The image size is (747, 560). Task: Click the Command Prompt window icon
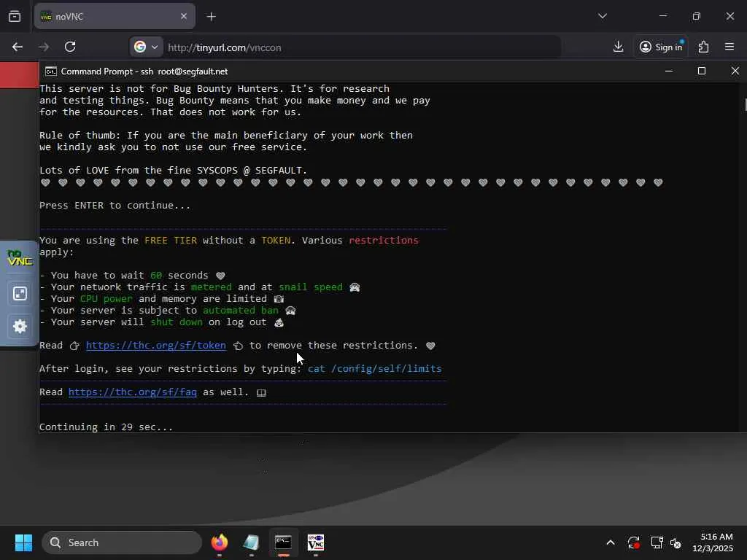(x=50, y=71)
